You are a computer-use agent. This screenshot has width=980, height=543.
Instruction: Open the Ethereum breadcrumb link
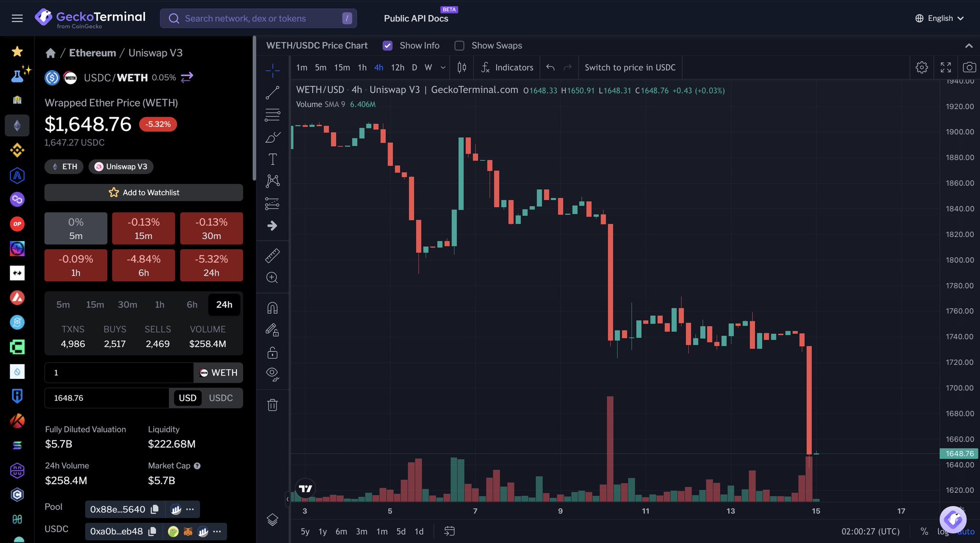coord(92,53)
